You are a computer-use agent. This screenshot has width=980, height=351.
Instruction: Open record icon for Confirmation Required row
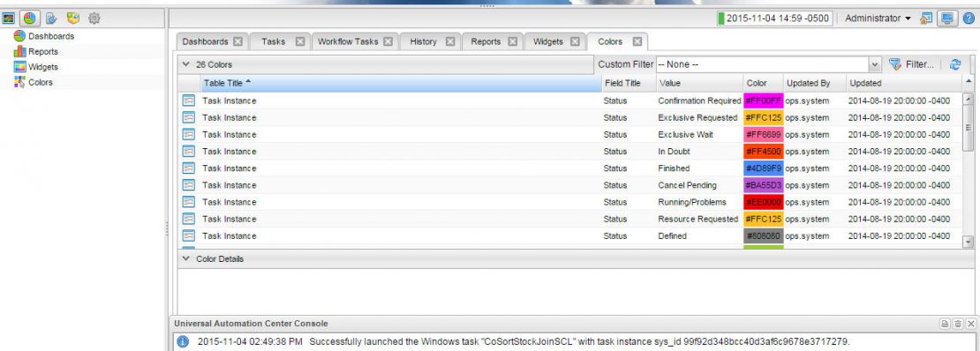click(x=189, y=101)
